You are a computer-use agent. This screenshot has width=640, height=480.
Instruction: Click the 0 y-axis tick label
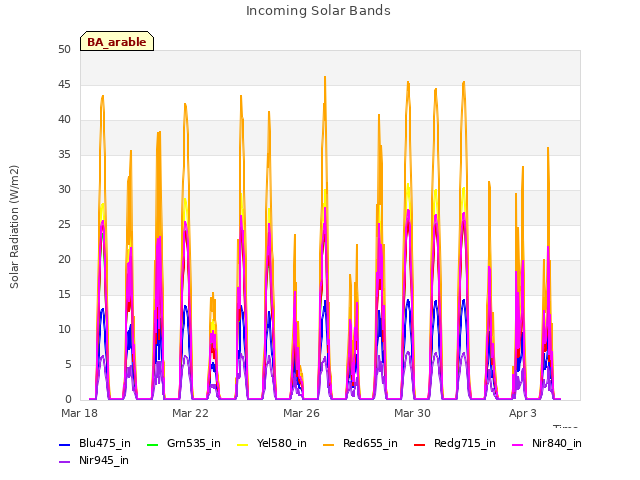(68, 400)
